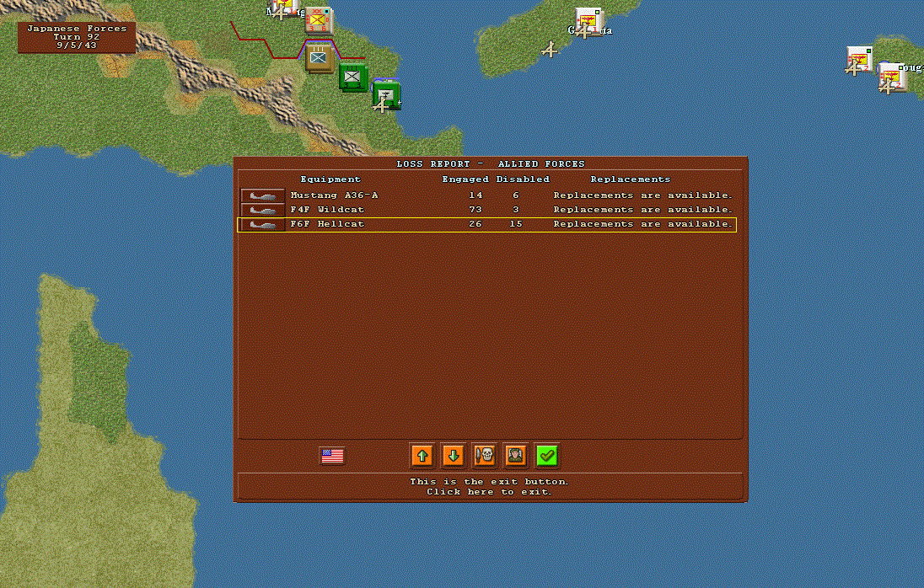The height and width of the screenshot is (588, 924).
Task: Click the Disabled value 3 for F4F Wildcat
Action: click(x=516, y=210)
